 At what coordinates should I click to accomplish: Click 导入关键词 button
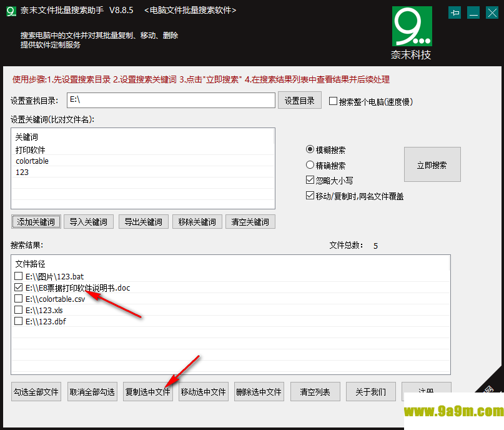tap(89, 222)
